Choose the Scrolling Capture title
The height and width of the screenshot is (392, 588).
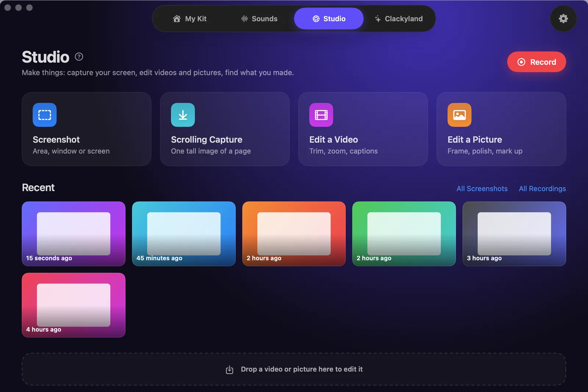[x=207, y=140]
